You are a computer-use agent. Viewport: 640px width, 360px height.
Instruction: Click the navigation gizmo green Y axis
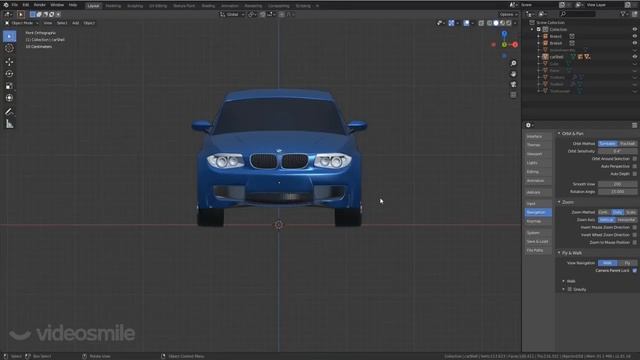(x=504, y=44)
